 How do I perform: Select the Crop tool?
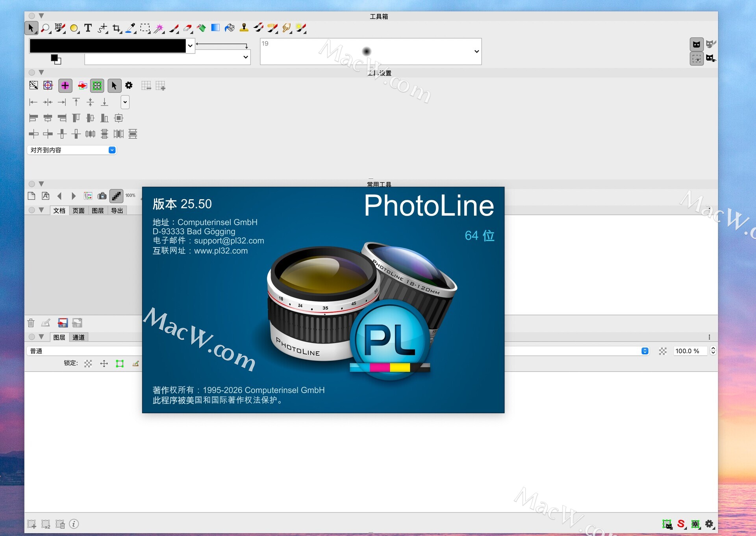click(116, 28)
